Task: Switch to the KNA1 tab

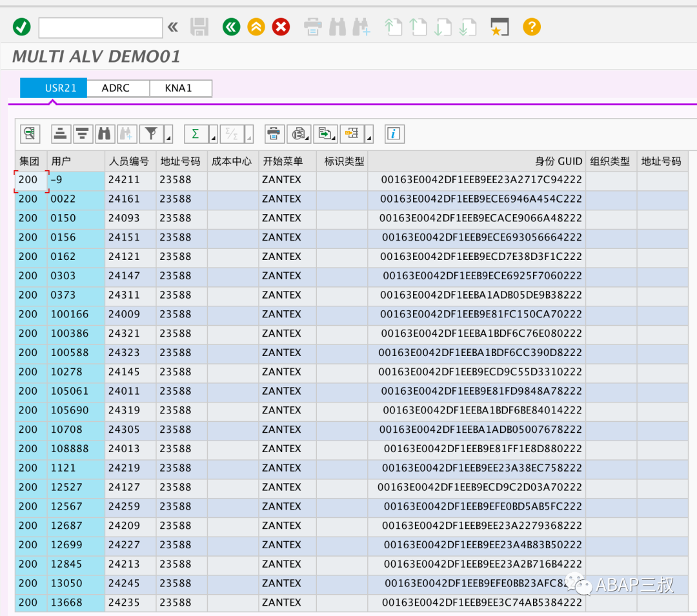Action: pos(181,88)
